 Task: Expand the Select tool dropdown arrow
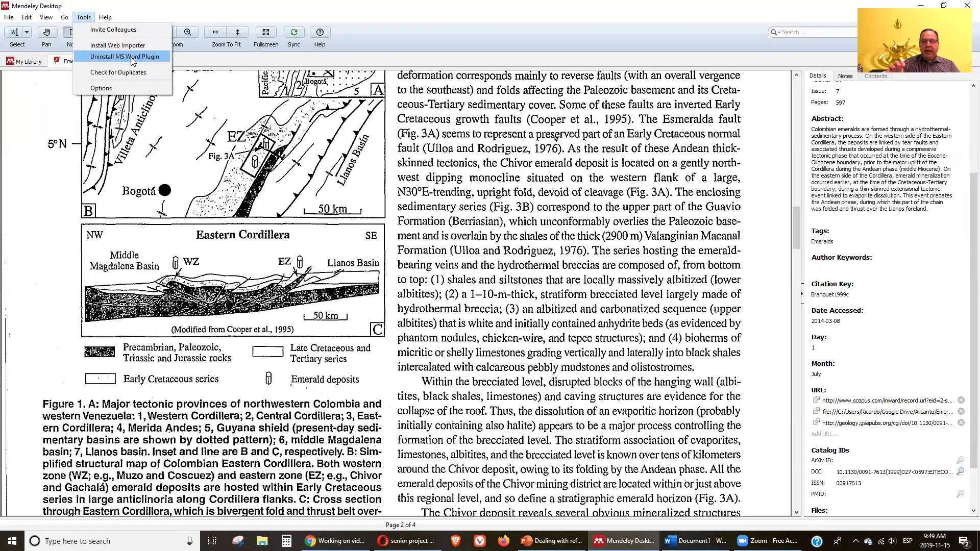27,32
